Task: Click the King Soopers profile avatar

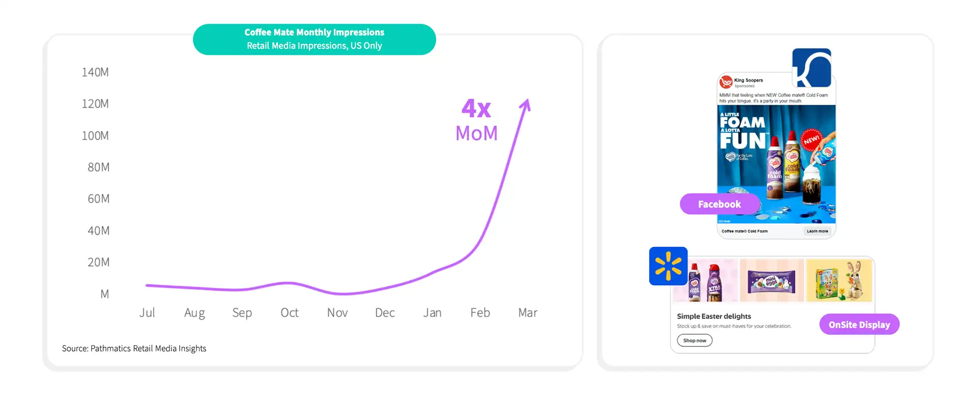Action: pyautogui.click(x=726, y=82)
